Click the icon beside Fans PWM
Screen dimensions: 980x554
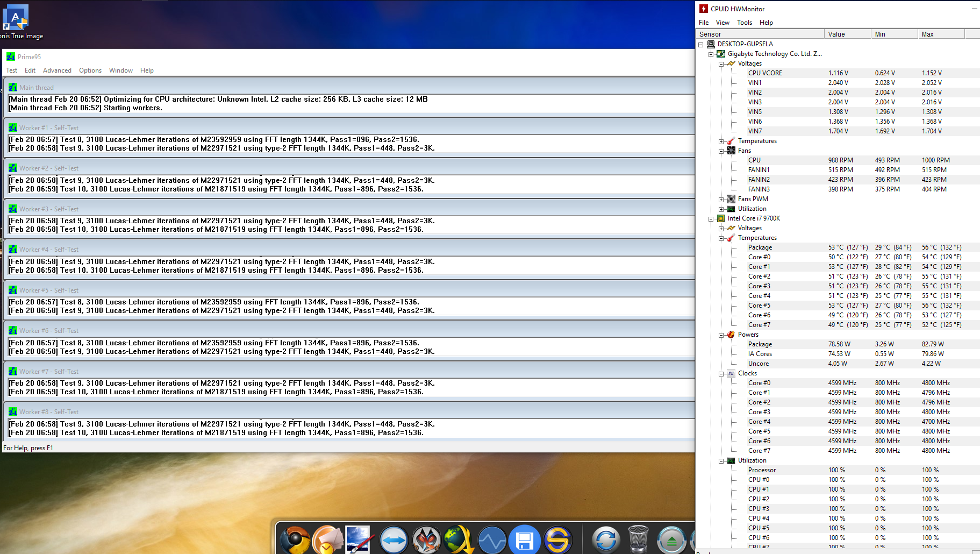(731, 199)
